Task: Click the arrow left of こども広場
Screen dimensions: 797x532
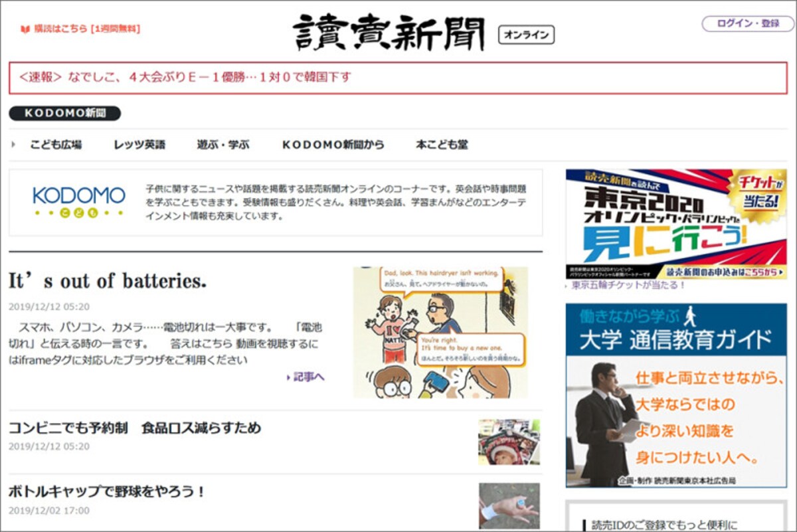Action: [x=13, y=144]
